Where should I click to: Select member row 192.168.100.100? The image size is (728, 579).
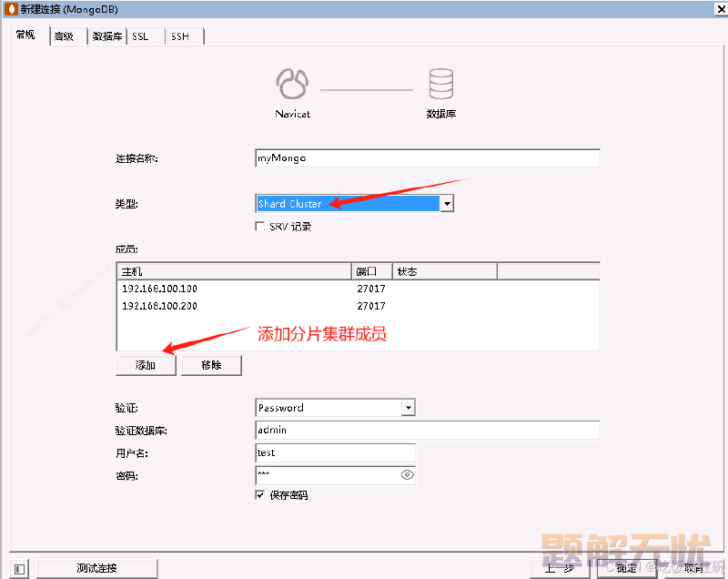pos(358,289)
